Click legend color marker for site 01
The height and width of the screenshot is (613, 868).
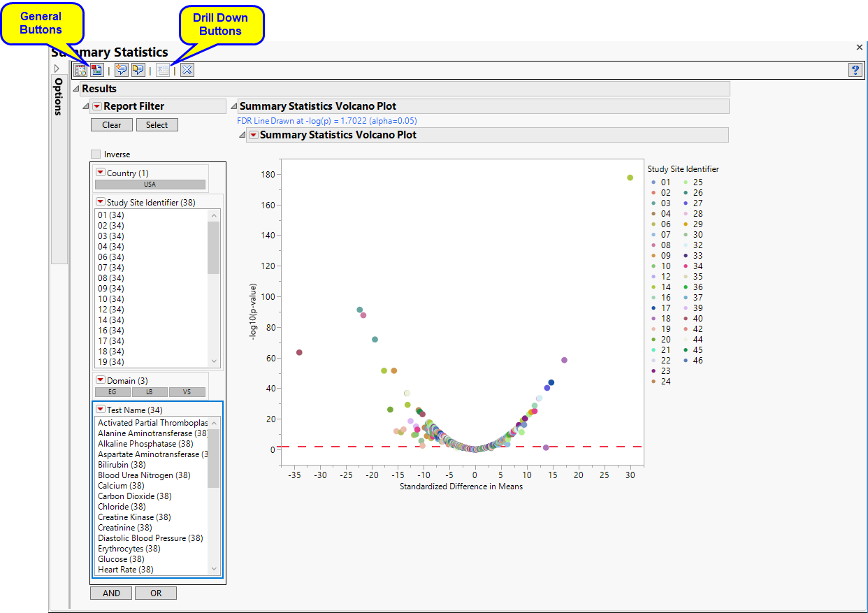653,182
